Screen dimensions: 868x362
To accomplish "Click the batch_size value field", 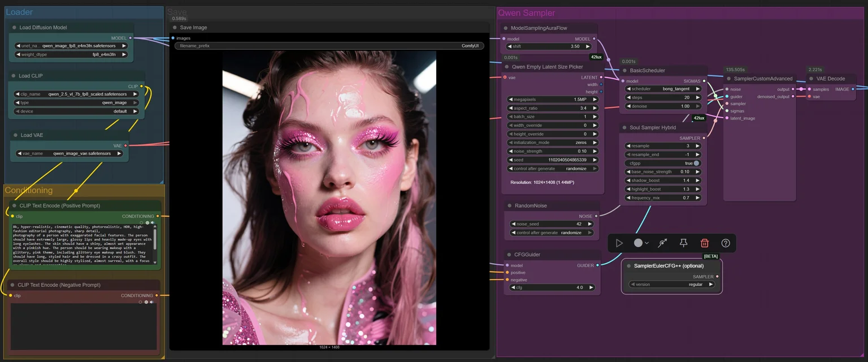I will [x=553, y=117].
